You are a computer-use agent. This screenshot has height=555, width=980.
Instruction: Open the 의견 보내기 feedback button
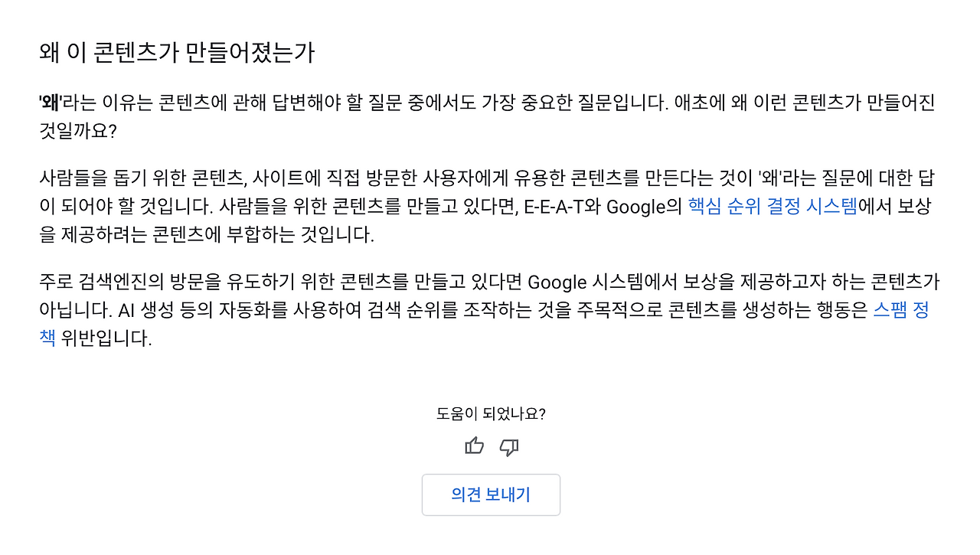pos(491,495)
